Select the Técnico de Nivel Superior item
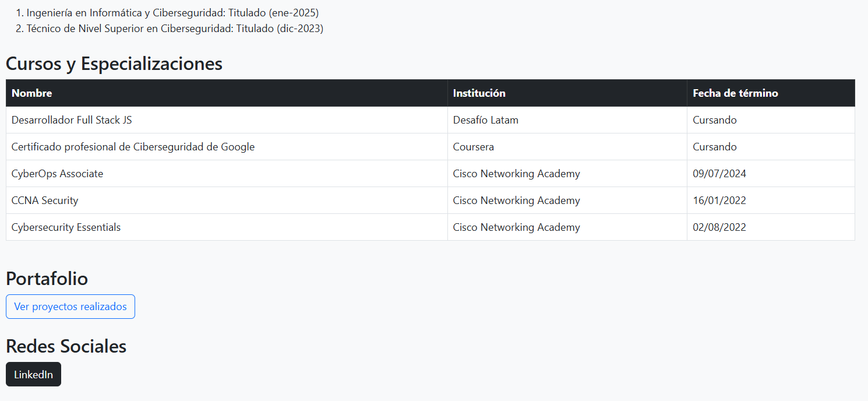Screen dimensions: 868x401 pyautogui.click(x=175, y=29)
